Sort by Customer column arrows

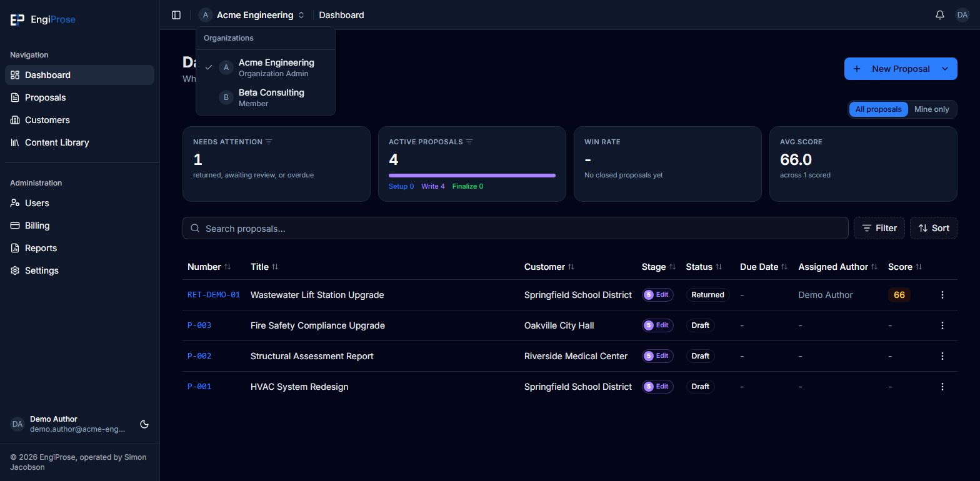[571, 267]
